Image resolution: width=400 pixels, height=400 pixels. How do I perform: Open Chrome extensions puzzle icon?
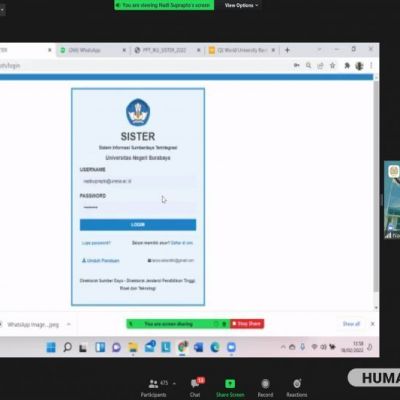click(x=347, y=66)
